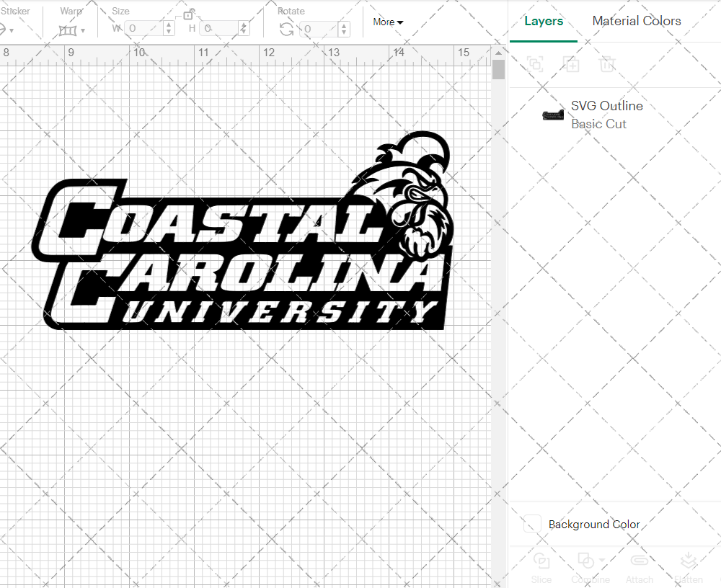This screenshot has height=588, width=721.
Task: Click the group layers icon
Action: tap(536, 64)
